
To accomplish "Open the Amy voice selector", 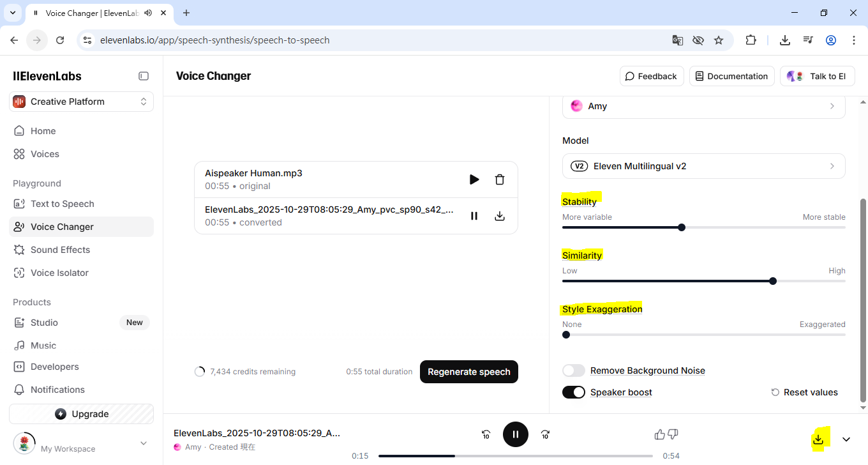I will (703, 106).
